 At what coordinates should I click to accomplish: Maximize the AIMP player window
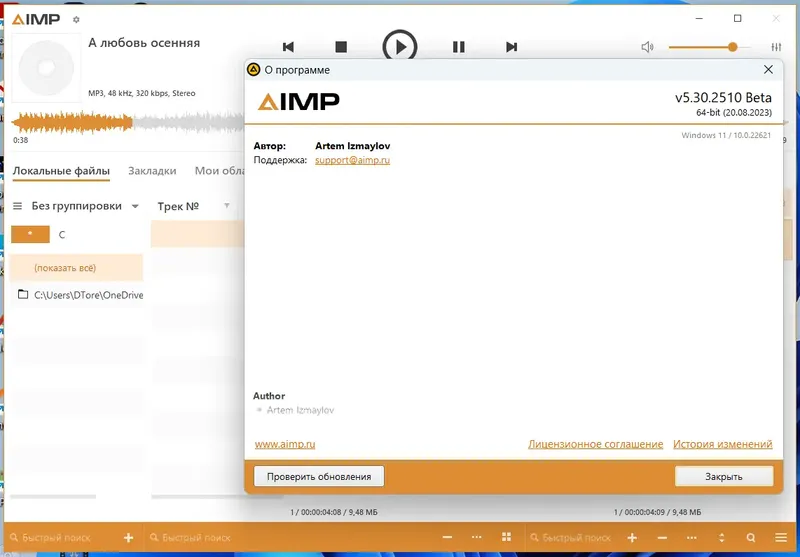(x=737, y=18)
